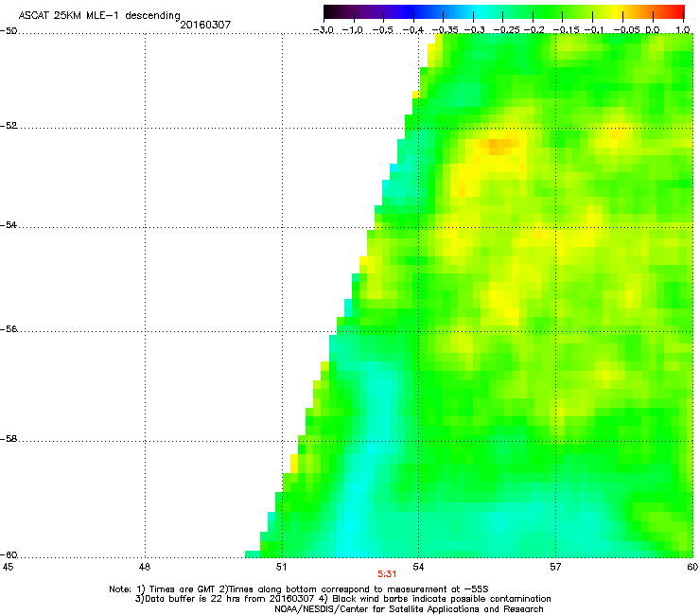This screenshot has width=700, height=615.
Task: Pick the cyan section of the color bar
Action: 478,11
